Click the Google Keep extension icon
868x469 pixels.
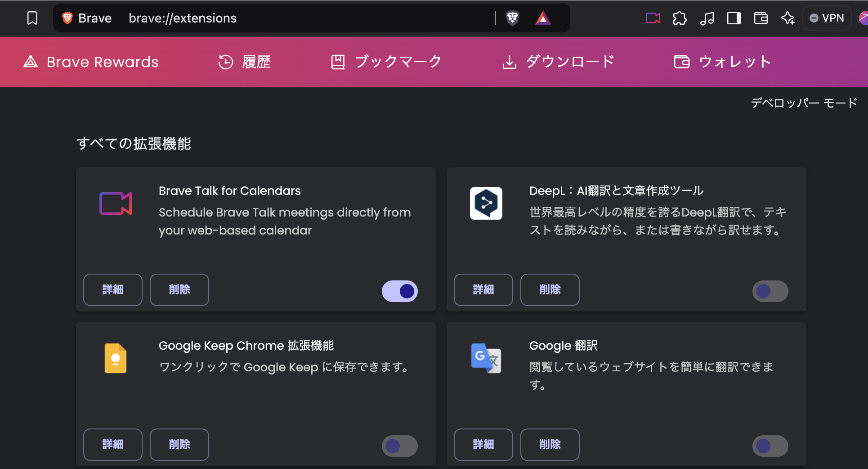pos(116,358)
